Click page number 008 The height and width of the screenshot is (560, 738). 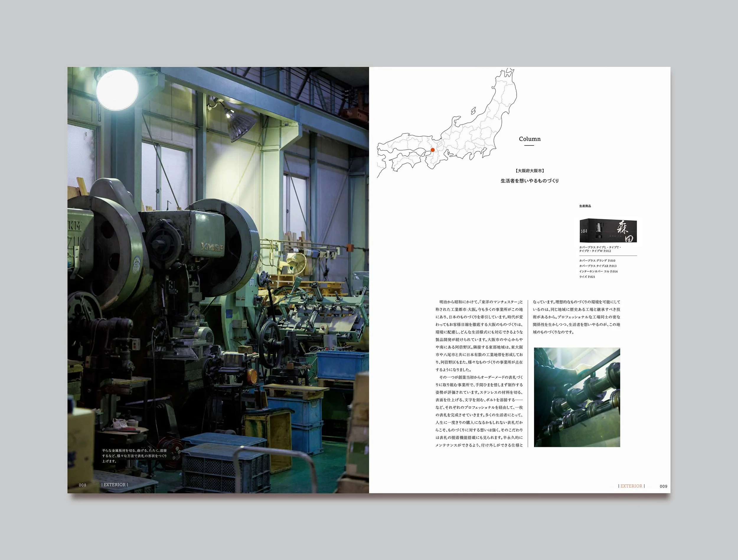(82, 485)
